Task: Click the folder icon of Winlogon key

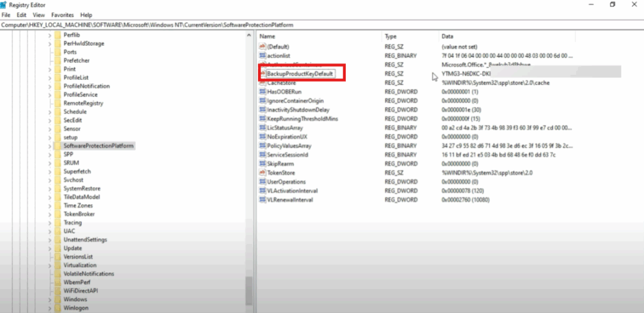Action: tap(57, 308)
